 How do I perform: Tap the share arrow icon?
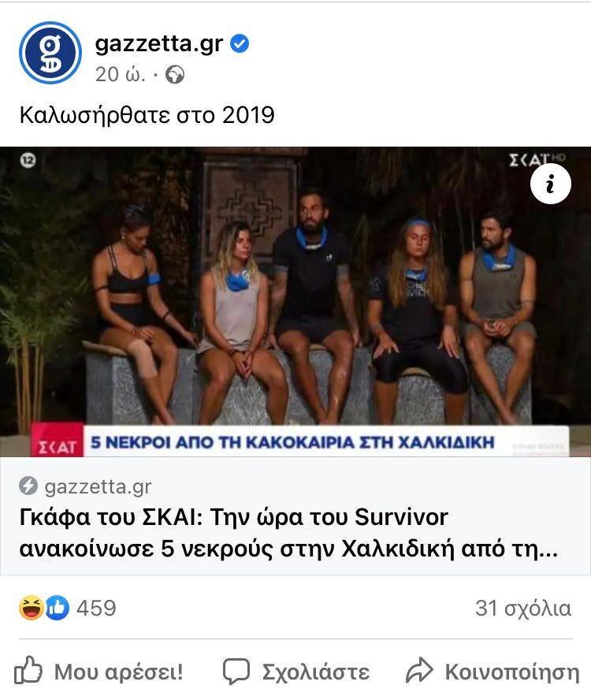419,670
